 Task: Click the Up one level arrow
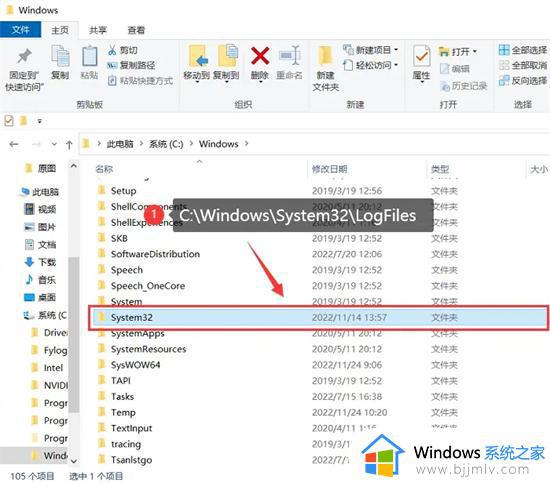point(69,145)
